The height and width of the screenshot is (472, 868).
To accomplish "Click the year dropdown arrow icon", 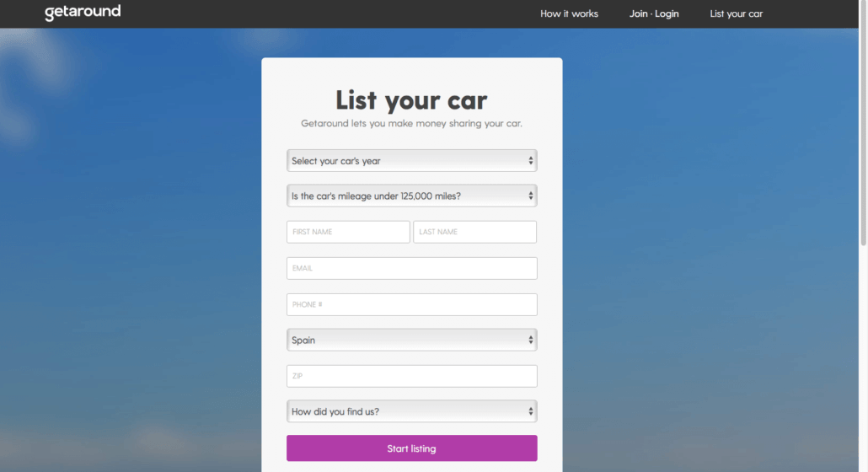I will [x=530, y=160].
